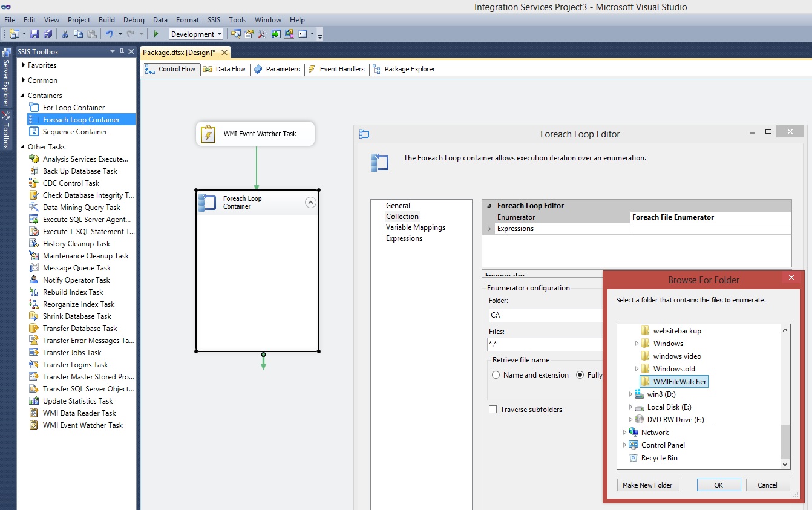Click the folder tree scroll up arrow
The width and height of the screenshot is (812, 510).
click(785, 330)
